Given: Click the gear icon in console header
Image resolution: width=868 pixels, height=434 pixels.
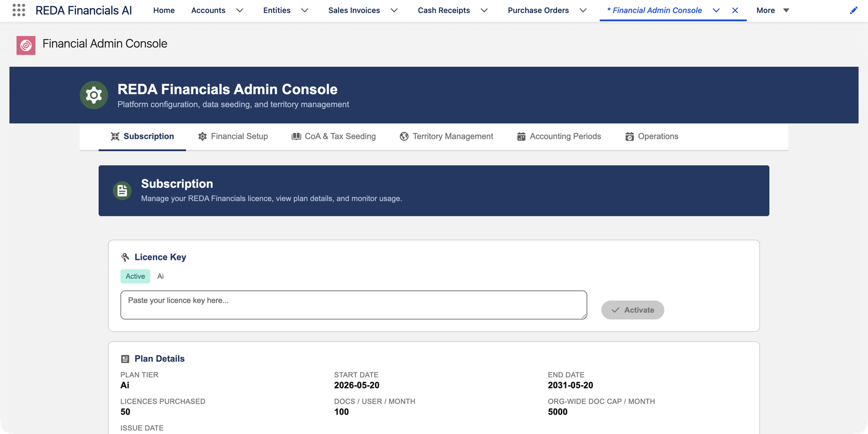Looking at the screenshot, I should [x=94, y=95].
